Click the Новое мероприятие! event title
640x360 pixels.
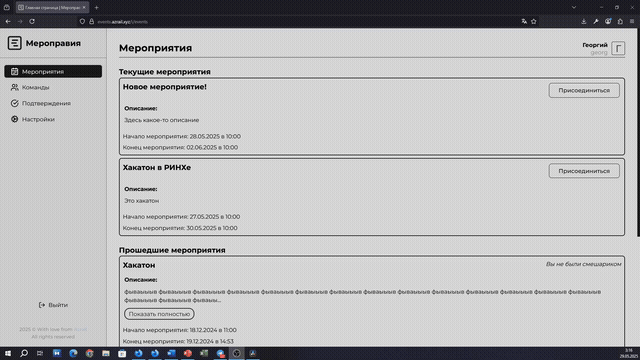[x=164, y=87]
